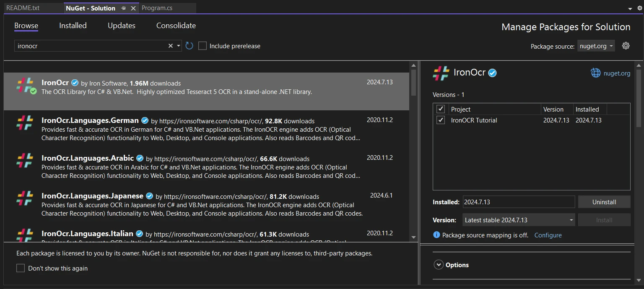Open the Program.cs document tab
Image resolution: width=644 pixels, height=289 pixels.
coord(157,8)
